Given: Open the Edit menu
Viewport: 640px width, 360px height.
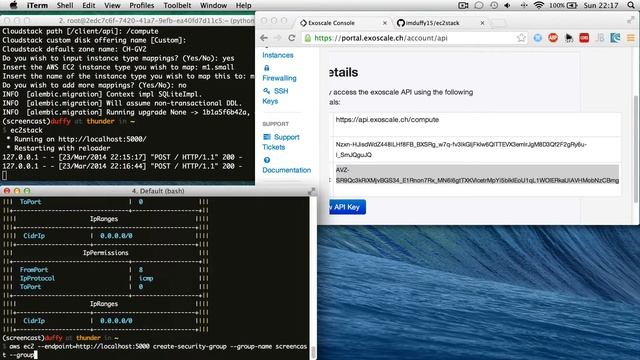Looking at the screenshot, I should pyautogui.click(x=89, y=5).
